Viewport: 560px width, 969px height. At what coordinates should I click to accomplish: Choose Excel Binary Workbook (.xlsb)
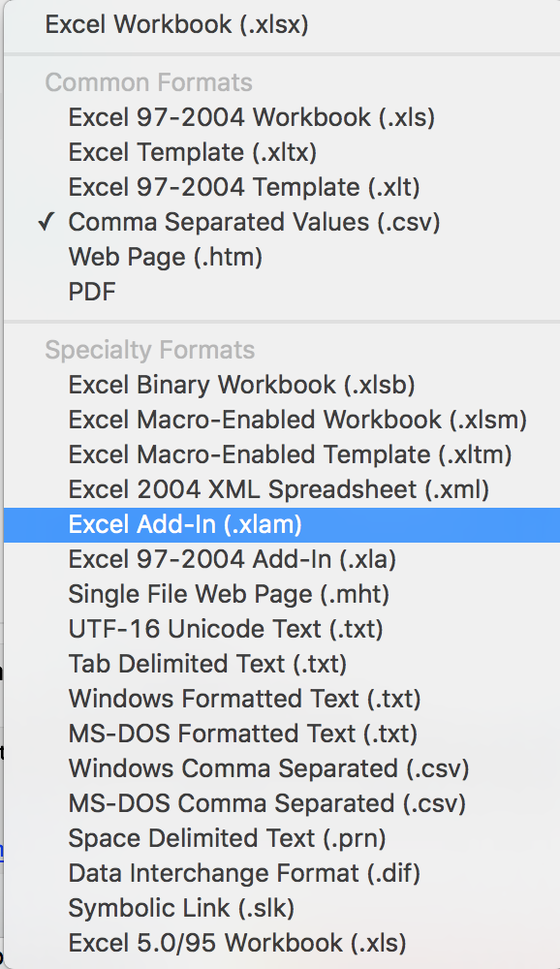(282, 385)
